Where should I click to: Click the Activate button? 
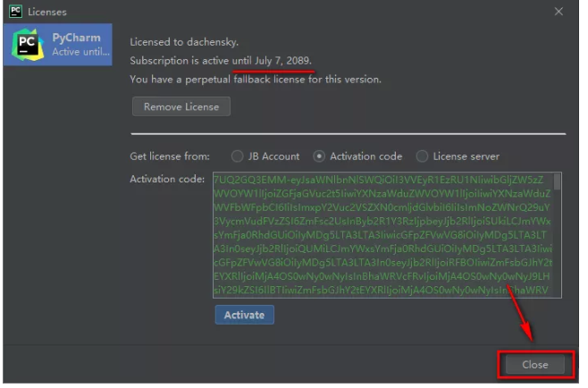[245, 315]
